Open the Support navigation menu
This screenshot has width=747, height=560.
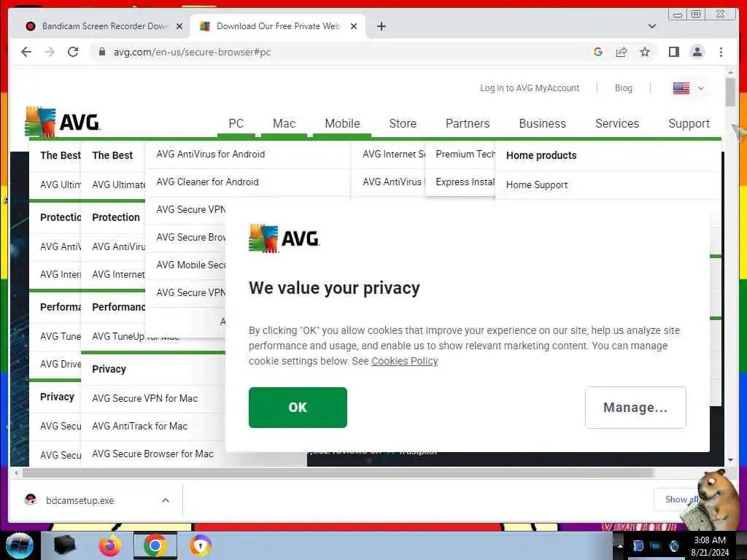pyautogui.click(x=689, y=123)
